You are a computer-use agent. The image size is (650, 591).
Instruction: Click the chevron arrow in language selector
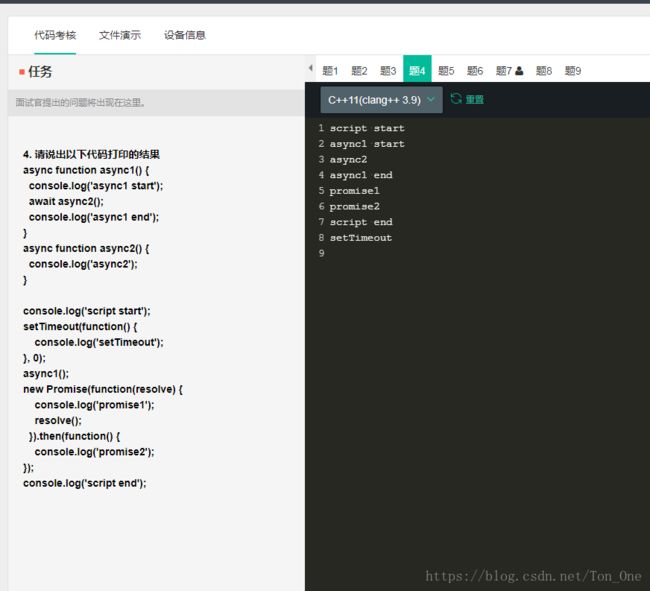[431, 100]
